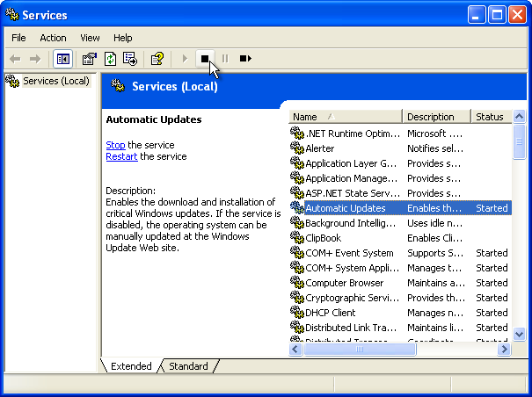532x397 pixels.
Task: Click the ClipBook service gear icon
Action: [297, 237]
